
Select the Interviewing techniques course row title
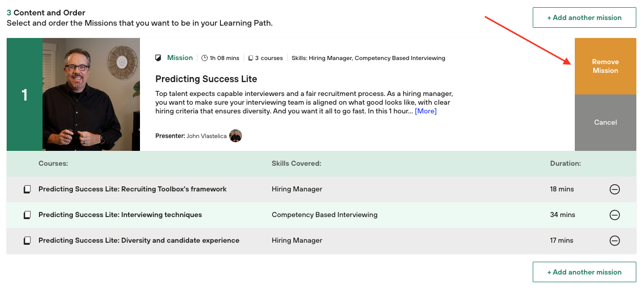coord(120,215)
